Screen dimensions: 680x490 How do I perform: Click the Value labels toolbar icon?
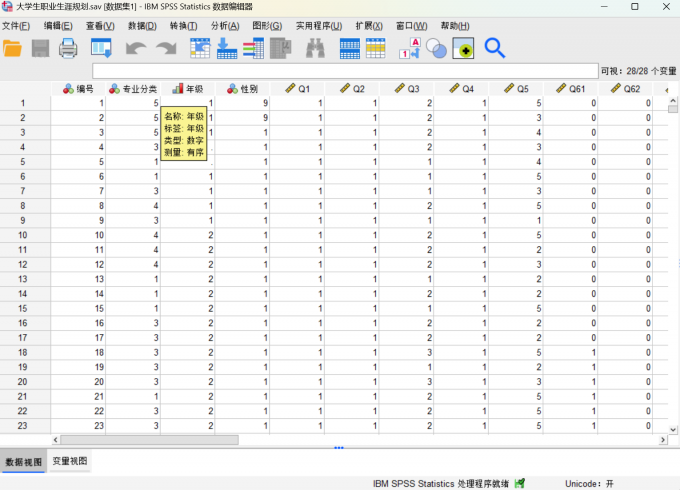(412, 47)
